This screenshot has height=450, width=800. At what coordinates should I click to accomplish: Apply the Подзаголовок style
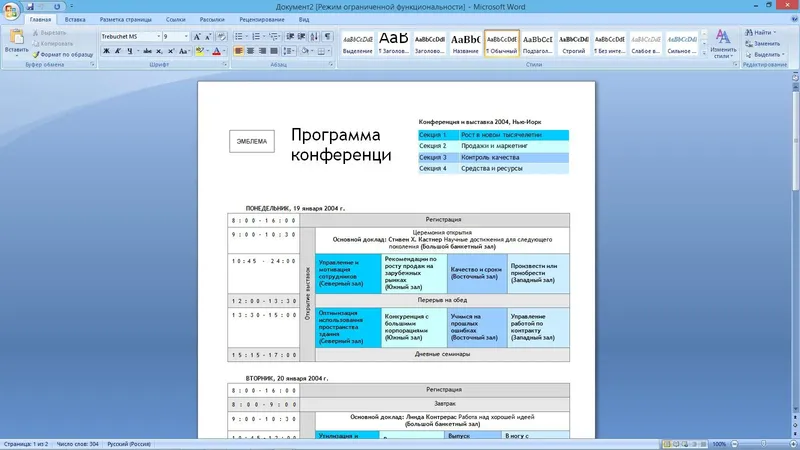click(x=537, y=43)
